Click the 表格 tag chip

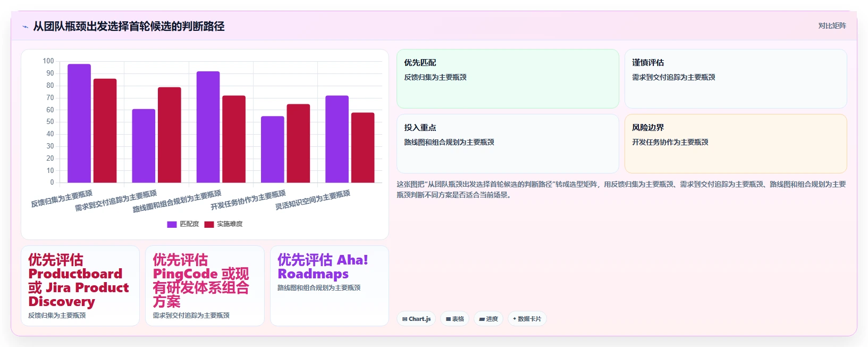pos(454,319)
